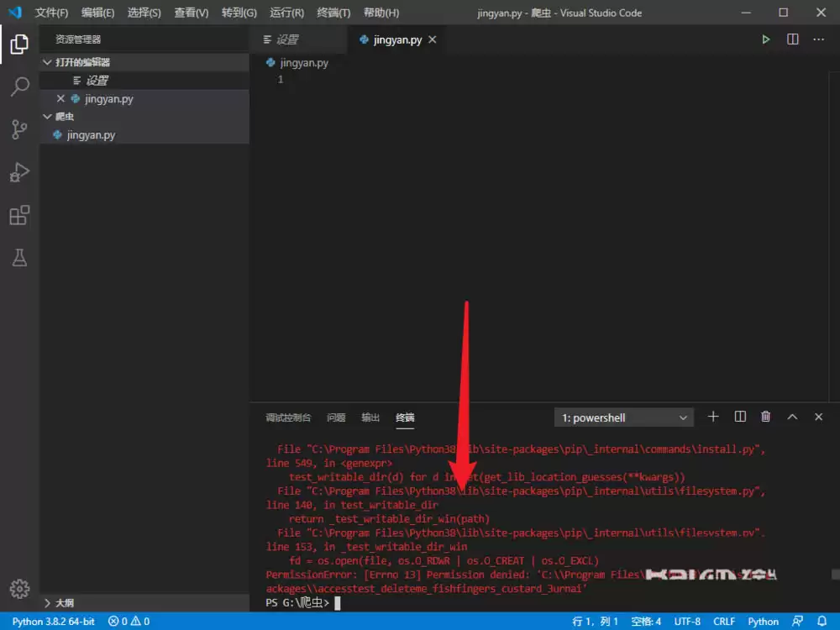Image resolution: width=840 pixels, height=630 pixels.
Task: Kill the terminal using the trash icon
Action: (765, 416)
